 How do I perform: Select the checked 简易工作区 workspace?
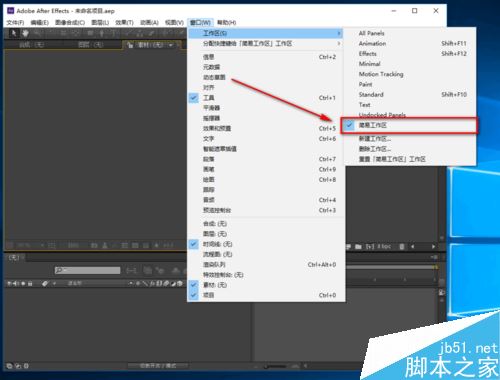pos(410,125)
